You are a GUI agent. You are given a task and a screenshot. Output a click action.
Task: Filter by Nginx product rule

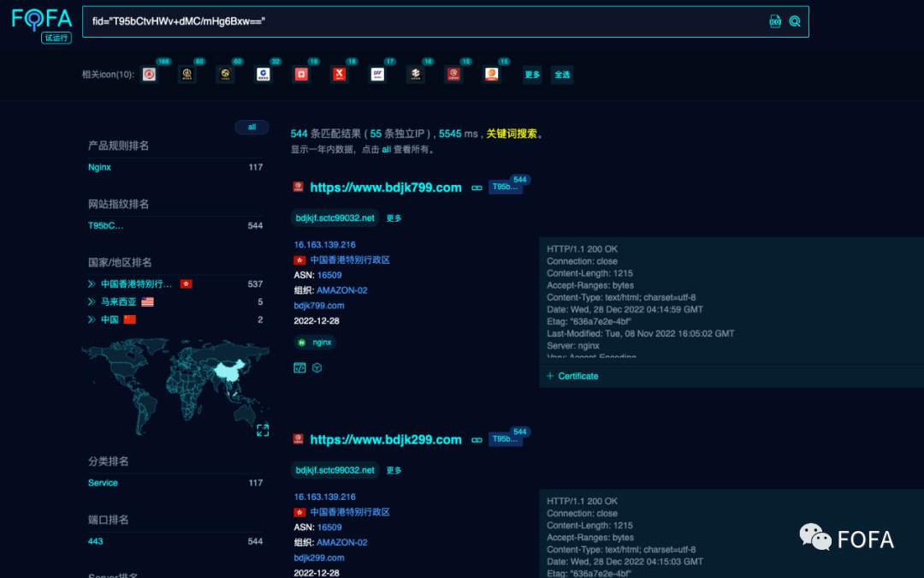[99, 167]
